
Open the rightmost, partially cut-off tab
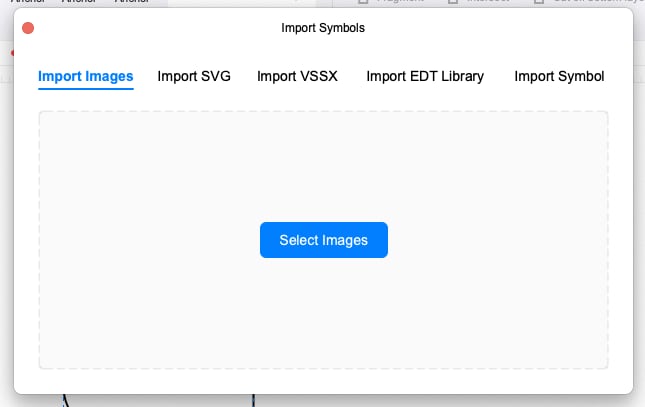point(559,76)
